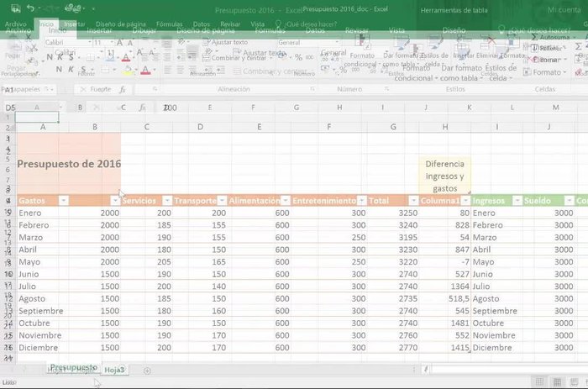588x389 pixels.
Task: Select Transporte cell with value 140
Action: (x=200, y=286)
